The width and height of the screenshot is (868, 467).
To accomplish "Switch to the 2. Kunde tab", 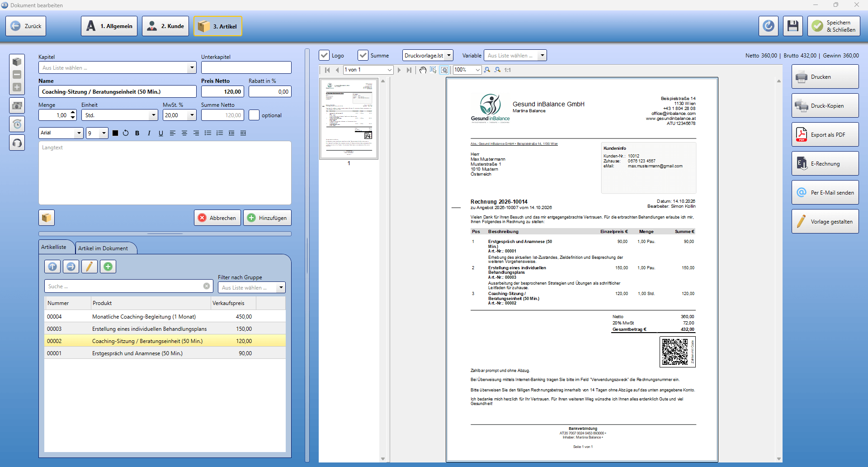I will [x=165, y=26].
